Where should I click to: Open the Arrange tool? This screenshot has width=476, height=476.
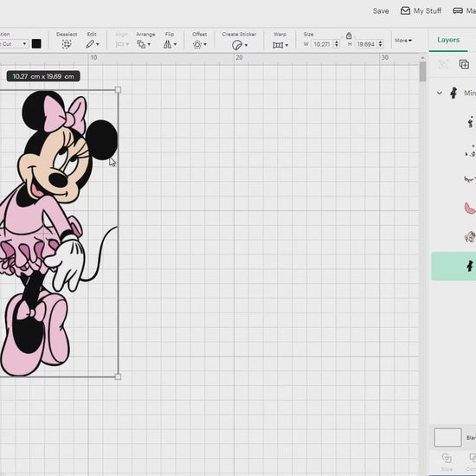pyautogui.click(x=144, y=44)
